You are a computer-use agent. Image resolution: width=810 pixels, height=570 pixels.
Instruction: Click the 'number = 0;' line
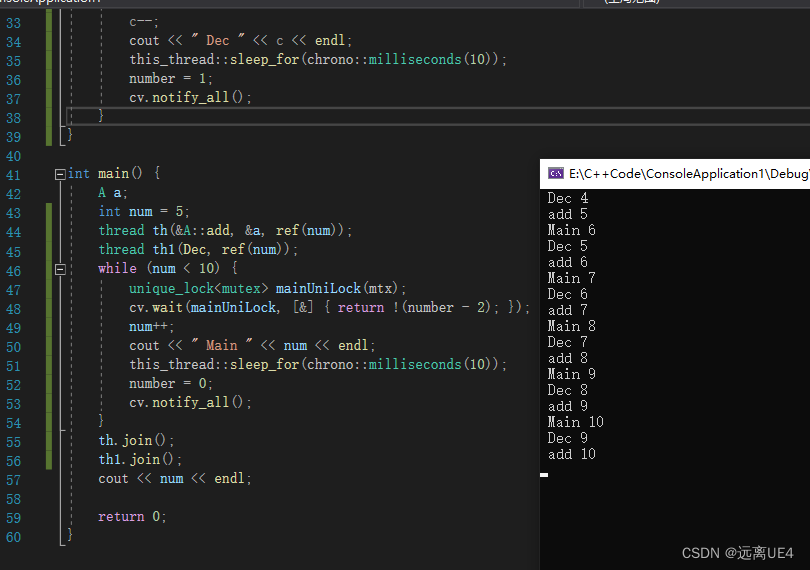pyautogui.click(x=170, y=383)
